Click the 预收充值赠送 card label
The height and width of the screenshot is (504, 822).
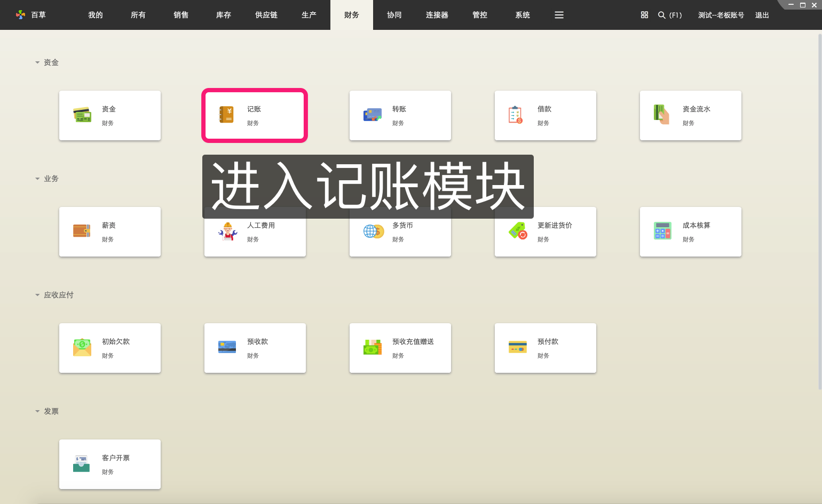(413, 341)
